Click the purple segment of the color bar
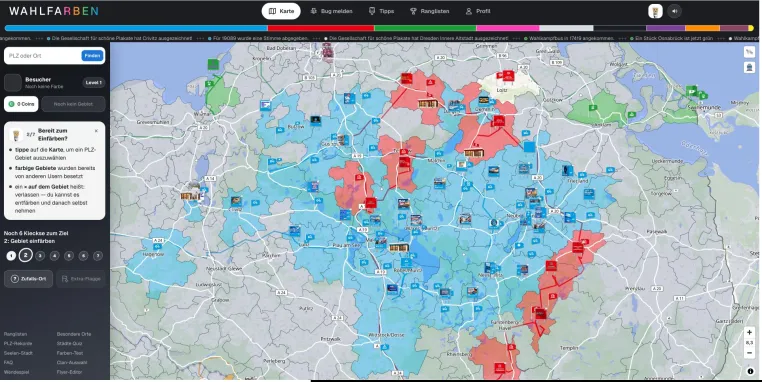Screen dimensions: 762x382 666,28
